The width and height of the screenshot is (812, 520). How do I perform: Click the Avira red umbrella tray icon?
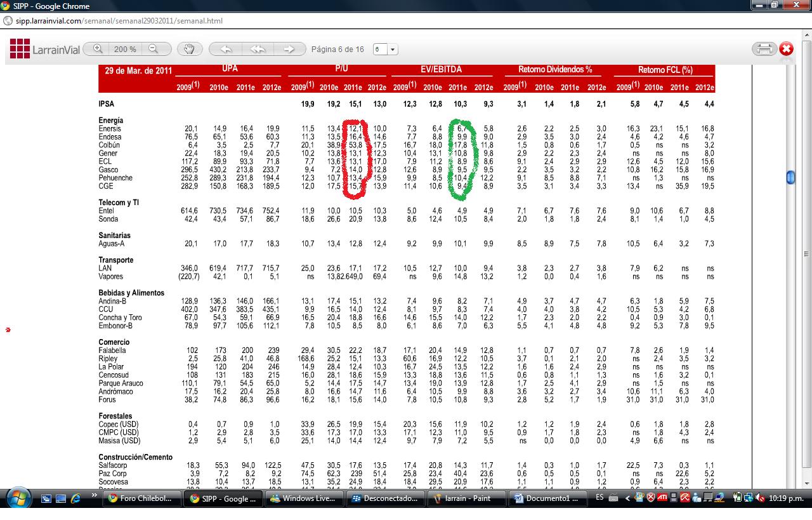(685, 497)
